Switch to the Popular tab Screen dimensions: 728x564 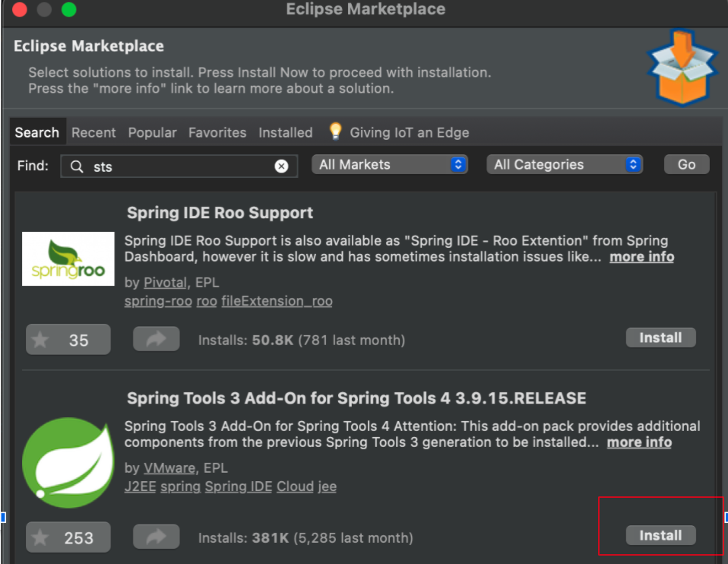[152, 132]
